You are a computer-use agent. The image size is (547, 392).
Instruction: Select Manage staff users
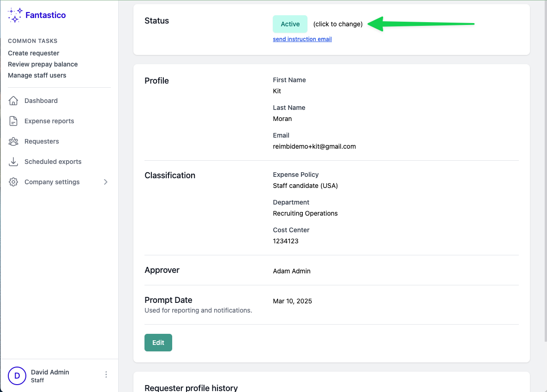37,75
